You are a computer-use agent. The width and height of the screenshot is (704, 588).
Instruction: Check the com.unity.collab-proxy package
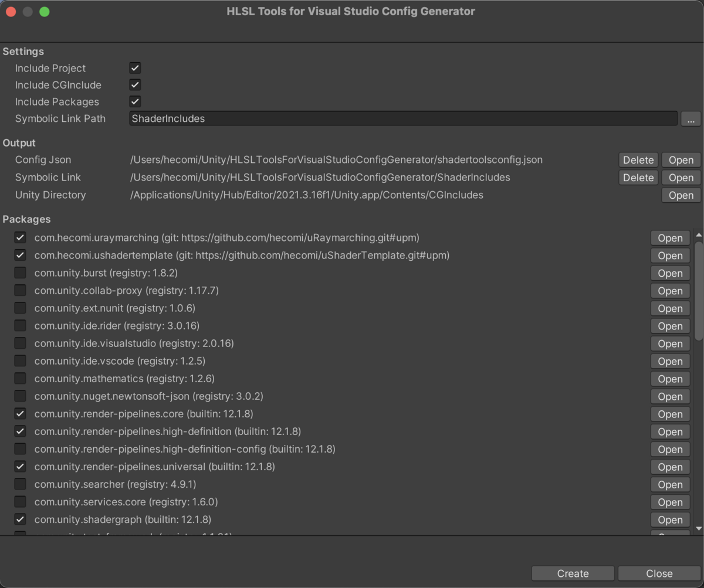point(21,290)
